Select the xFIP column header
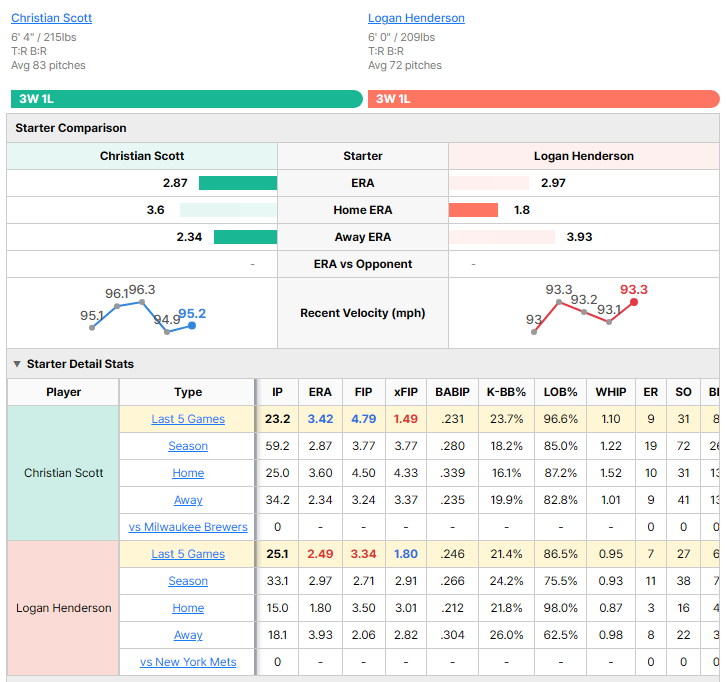Image resolution: width=726 pixels, height=682 pixels. coord(406,392)
